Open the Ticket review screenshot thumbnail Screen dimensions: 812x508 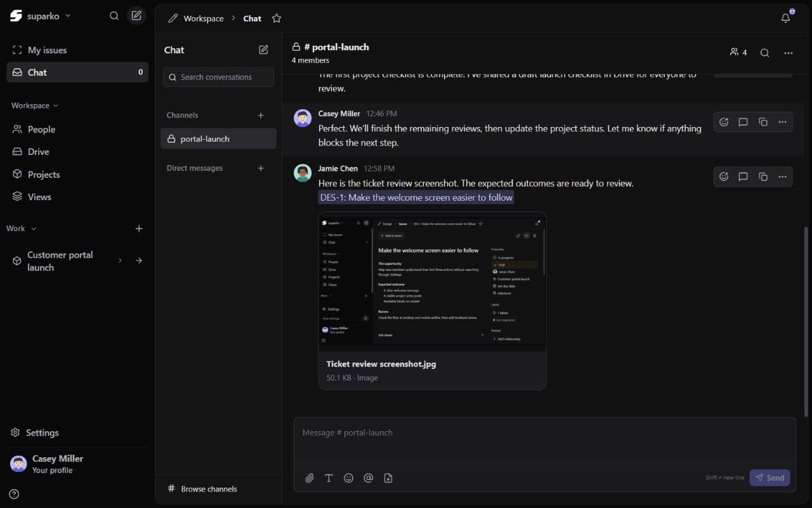click(432, 281)
